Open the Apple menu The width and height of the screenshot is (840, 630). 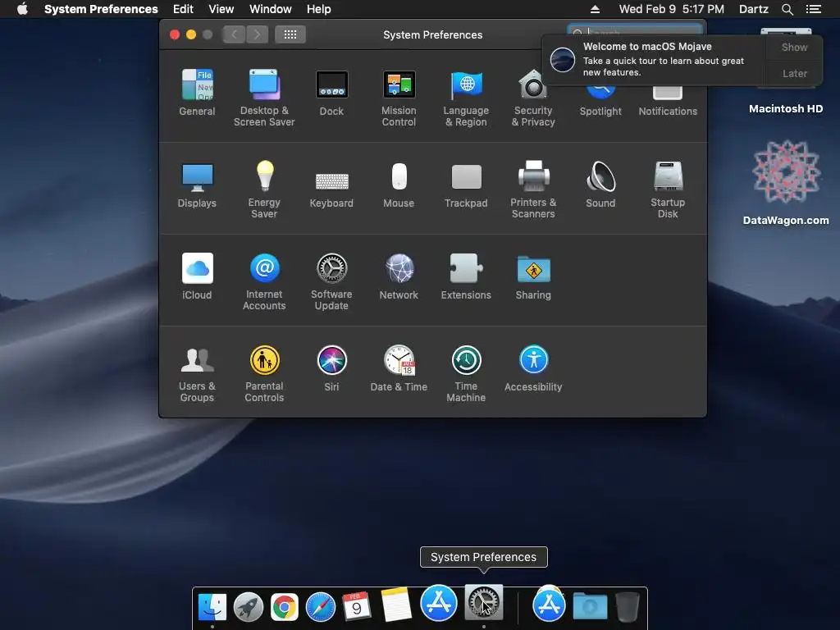click(22, 9)
